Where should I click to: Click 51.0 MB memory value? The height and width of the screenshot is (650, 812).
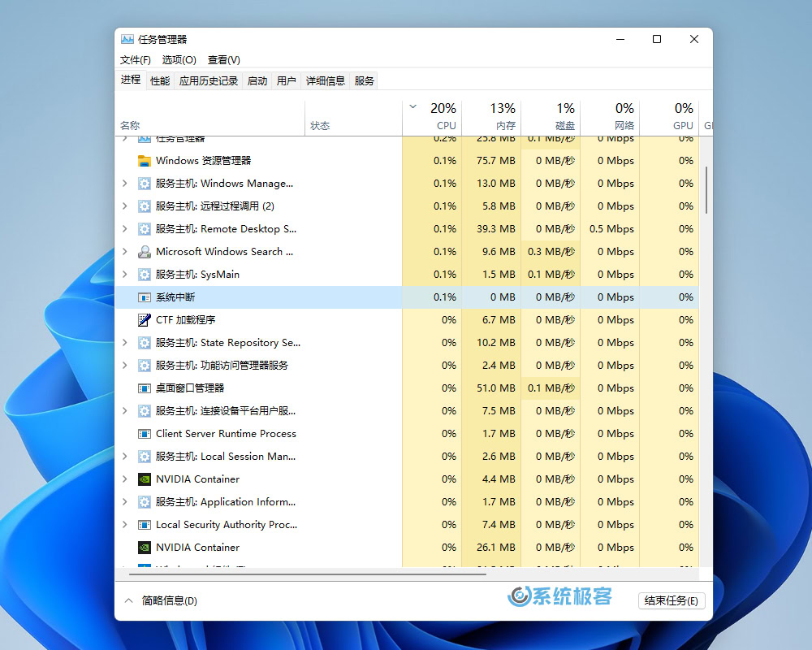pyautogui.click(x=496, y=388)
